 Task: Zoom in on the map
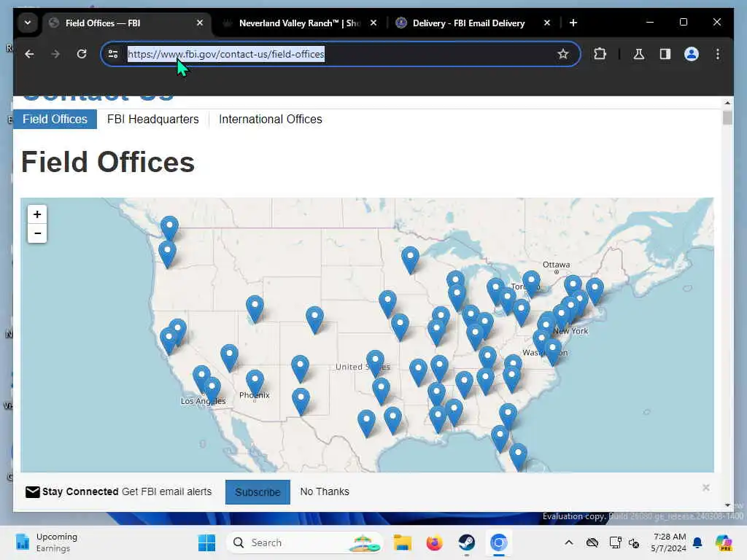[x=37, y=215]
